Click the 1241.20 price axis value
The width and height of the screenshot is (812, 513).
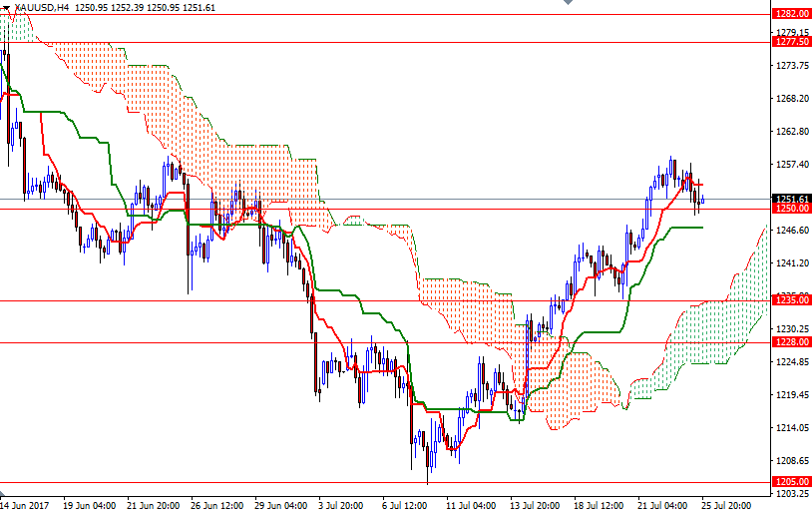(792, 263)
